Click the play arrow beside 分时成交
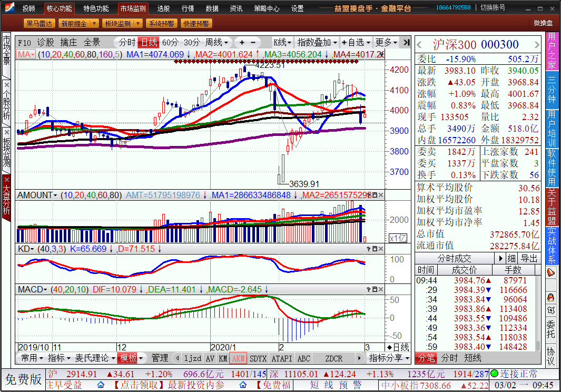The width and height of the screenshot is (561, 392). [501, 258]
